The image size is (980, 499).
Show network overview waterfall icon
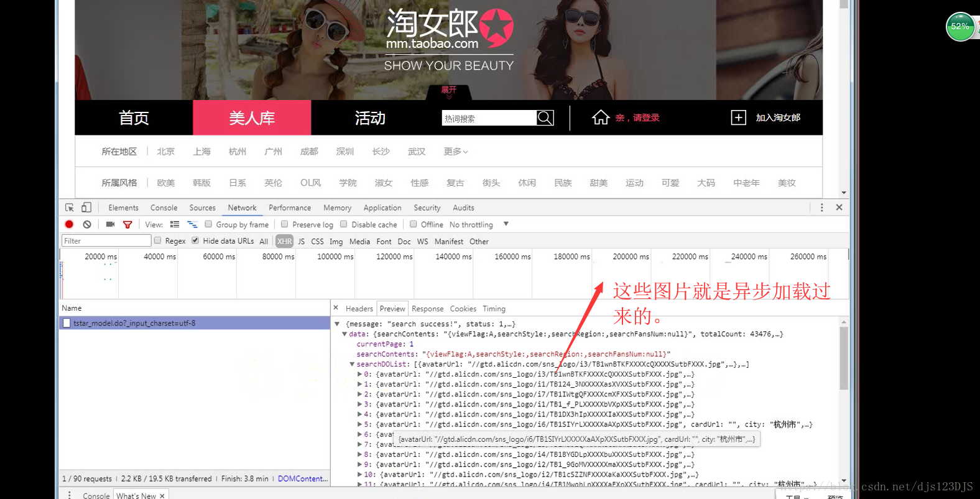tap(192, 224)
